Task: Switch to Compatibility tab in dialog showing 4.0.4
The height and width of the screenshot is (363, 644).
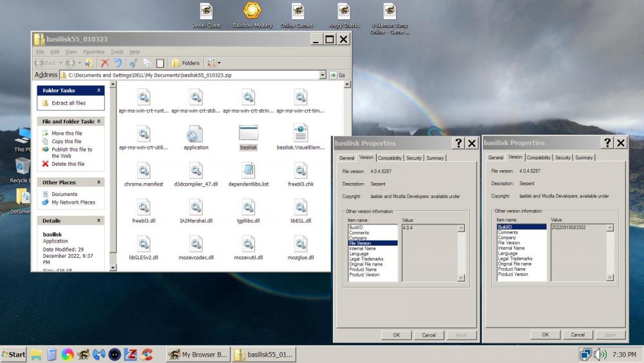Action: (x=390, y=158)
